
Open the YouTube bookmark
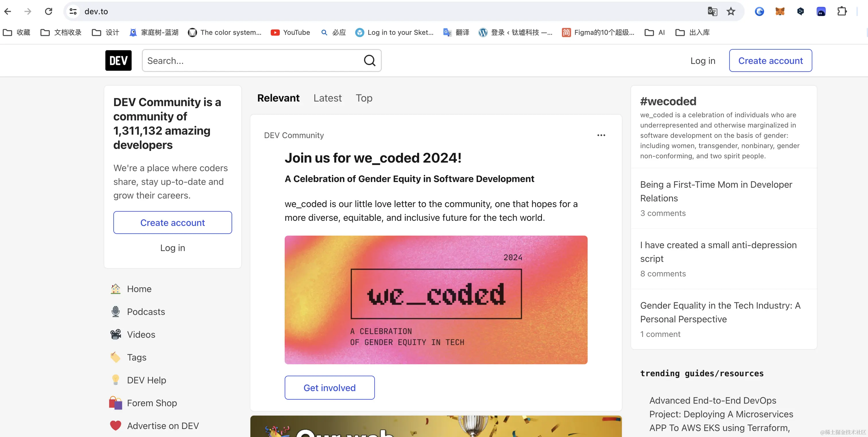pyautogui.click(x=290, y=32)
